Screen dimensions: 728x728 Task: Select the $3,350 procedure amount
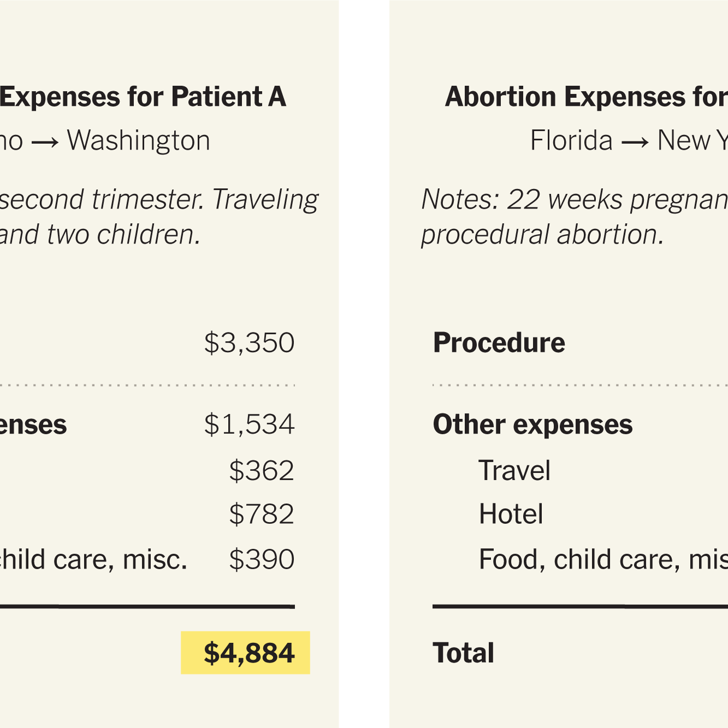pyautogui.click(x=249, y=343)
